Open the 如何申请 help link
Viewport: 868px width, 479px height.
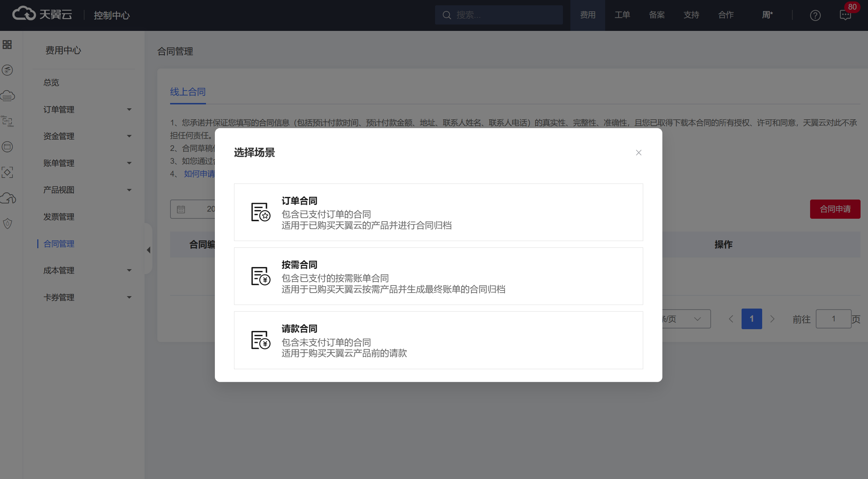click(x=199, y=174)
